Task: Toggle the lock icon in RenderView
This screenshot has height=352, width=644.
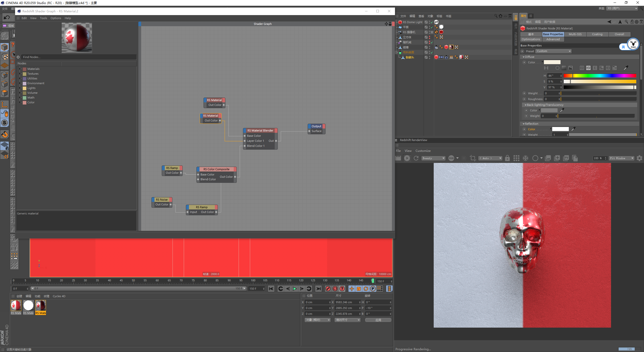Action: [507, 158]
